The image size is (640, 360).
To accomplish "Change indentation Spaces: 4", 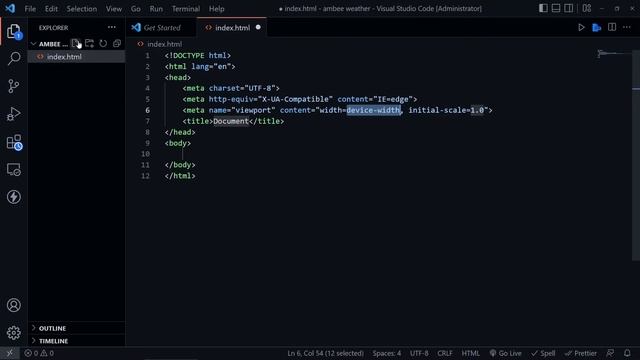I will tap(387, 353).
